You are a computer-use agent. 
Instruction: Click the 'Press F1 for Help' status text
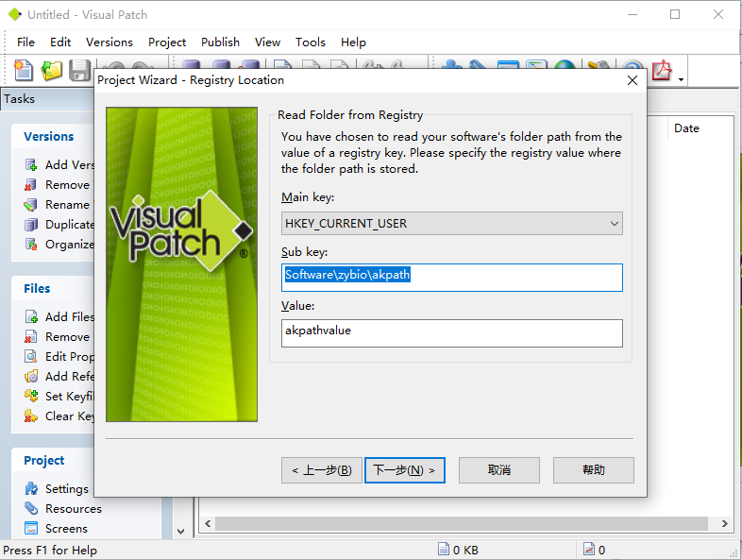(x=50, y=550)
